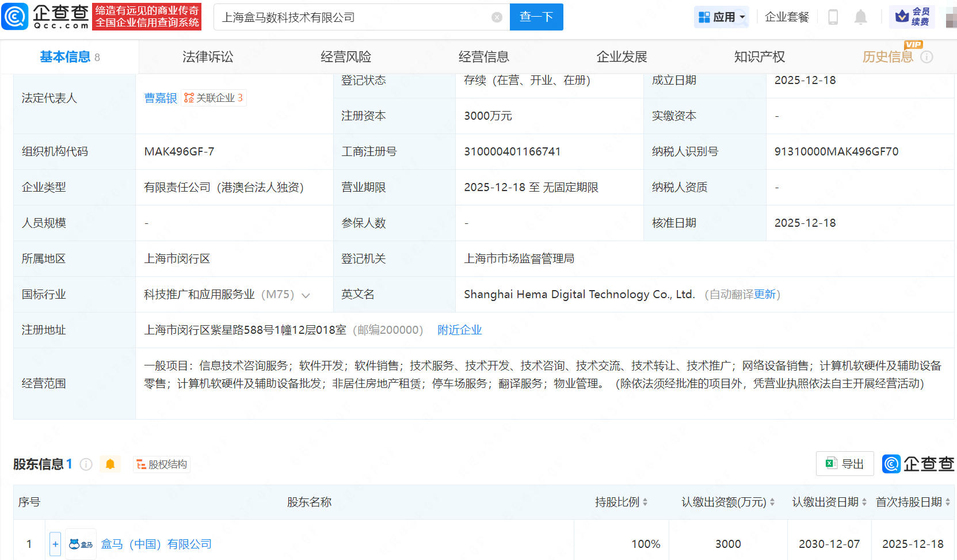Click the info icon next to 历史信息
Screen dimensions: 957x560
tap(927, 57)
